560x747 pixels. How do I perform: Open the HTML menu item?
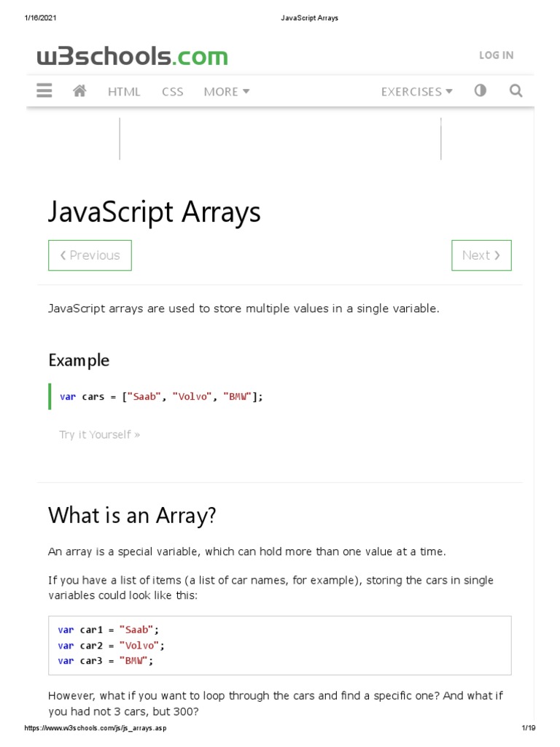point(124,91)
